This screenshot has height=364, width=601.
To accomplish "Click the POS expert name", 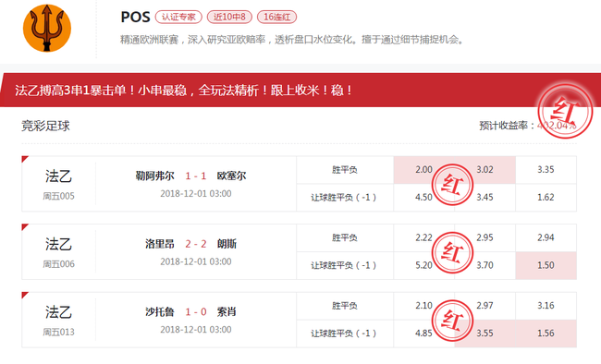I will click(135, 17).
